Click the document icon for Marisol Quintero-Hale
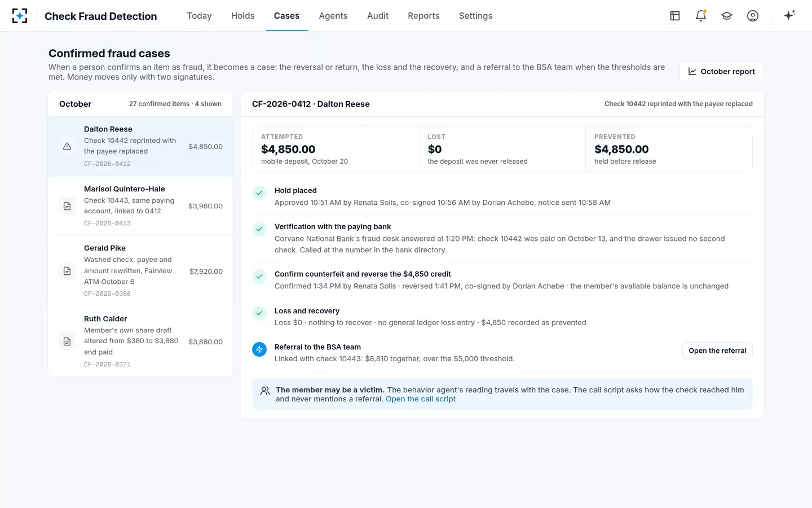The width and height of the screenshot is (812, 508). [x=67, y=206]
